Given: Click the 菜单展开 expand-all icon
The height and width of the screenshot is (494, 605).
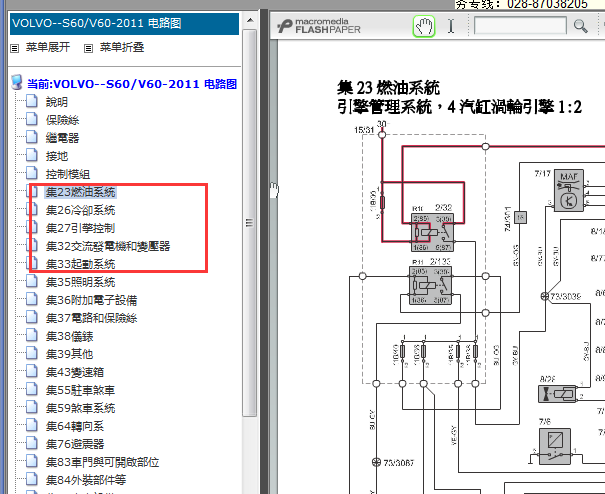Looking at the screenshot, I should (15, 48).
